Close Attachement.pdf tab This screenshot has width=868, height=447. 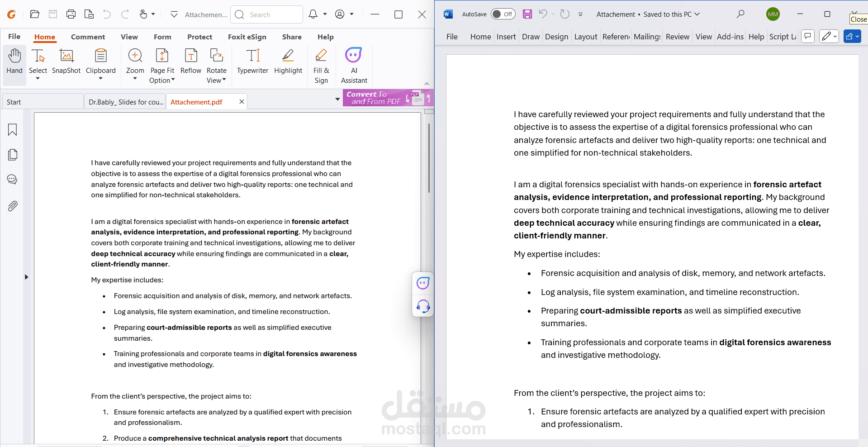click(242, 102)
